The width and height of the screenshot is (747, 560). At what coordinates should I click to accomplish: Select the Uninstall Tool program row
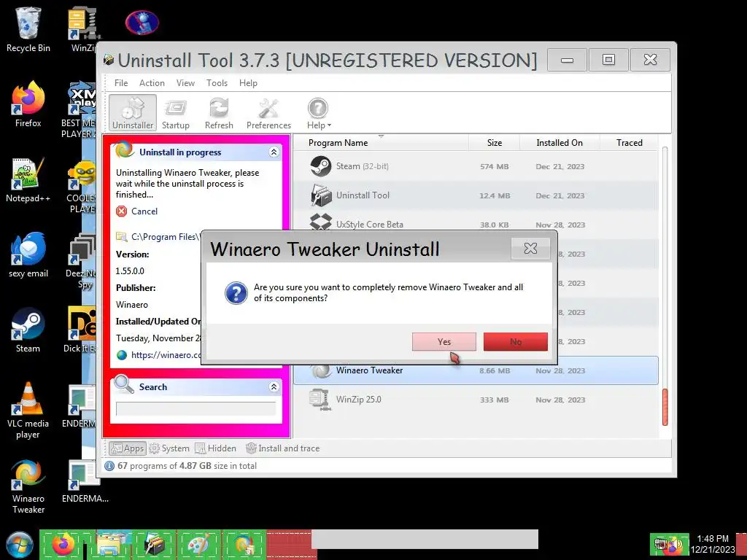[x=476, y=195]
